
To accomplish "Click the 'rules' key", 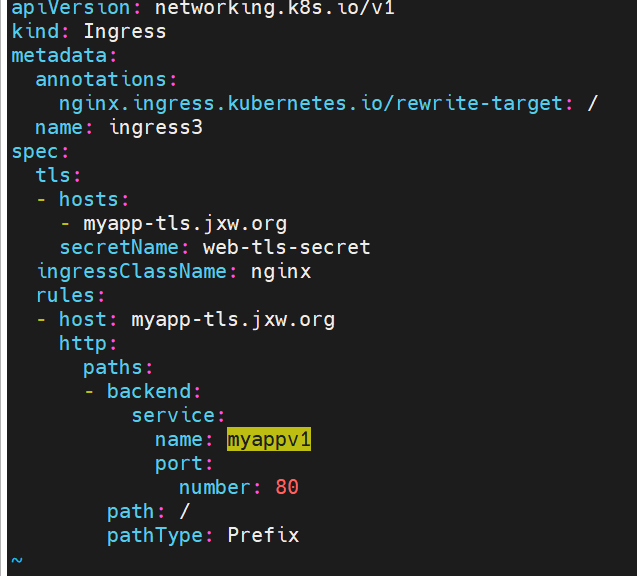I will [65, 295].
